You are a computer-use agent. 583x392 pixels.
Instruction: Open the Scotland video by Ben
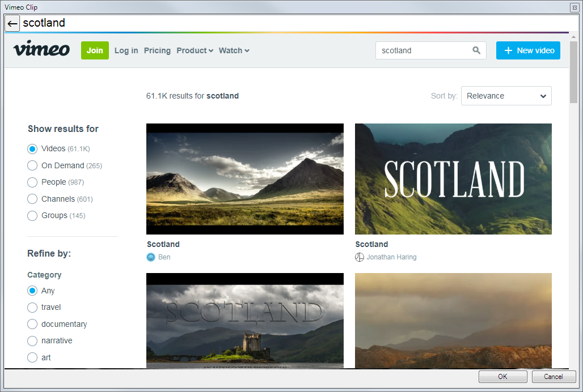[244, 178]
